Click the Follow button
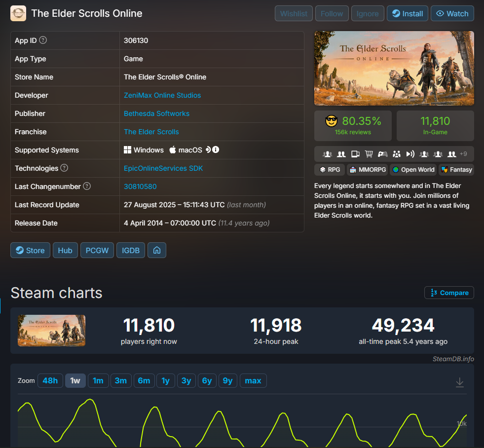Image resolution: width=484 pixels, height=448 pixels. (332, 14)
